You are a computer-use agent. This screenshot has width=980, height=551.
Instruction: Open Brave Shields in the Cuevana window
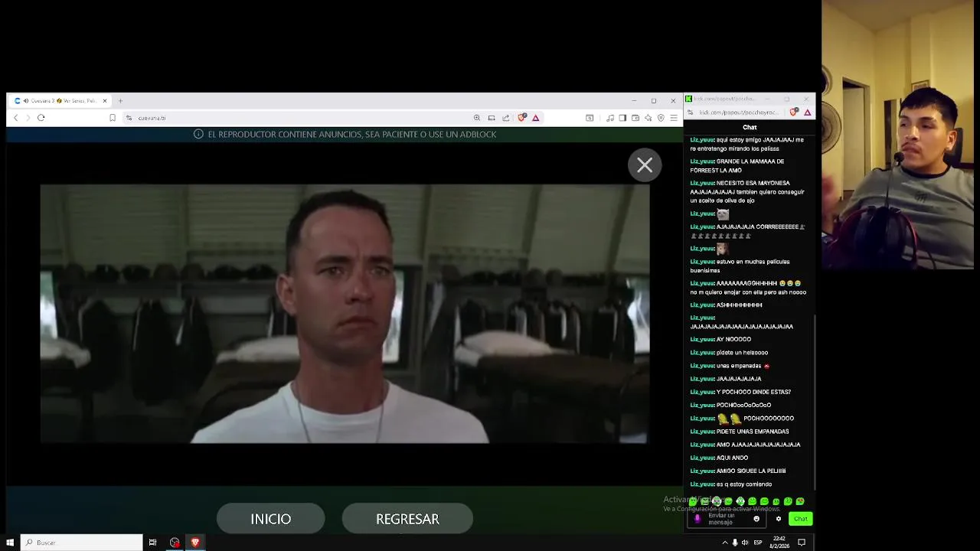[x=522, y=118]
